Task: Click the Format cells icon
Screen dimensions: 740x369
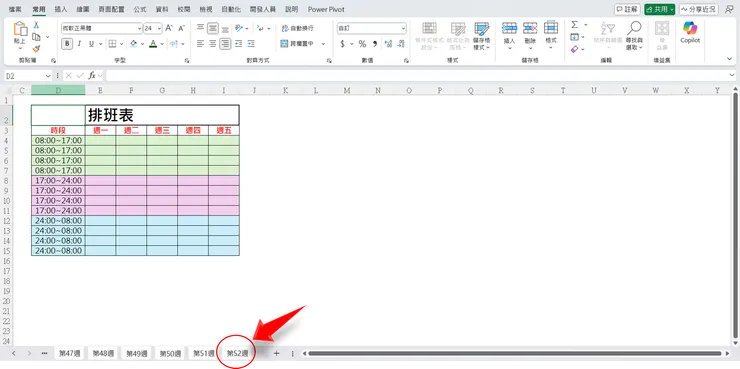Action: tap(551, 27)
